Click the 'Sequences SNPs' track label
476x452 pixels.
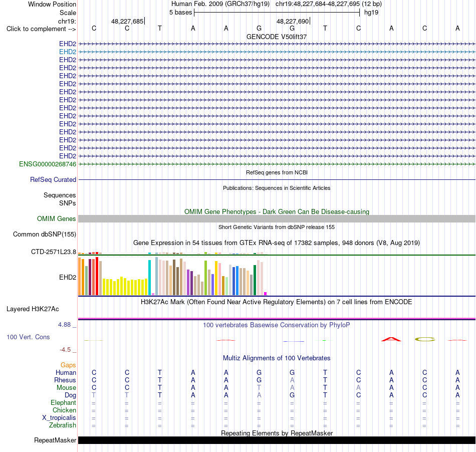click(x=60, y=199)
